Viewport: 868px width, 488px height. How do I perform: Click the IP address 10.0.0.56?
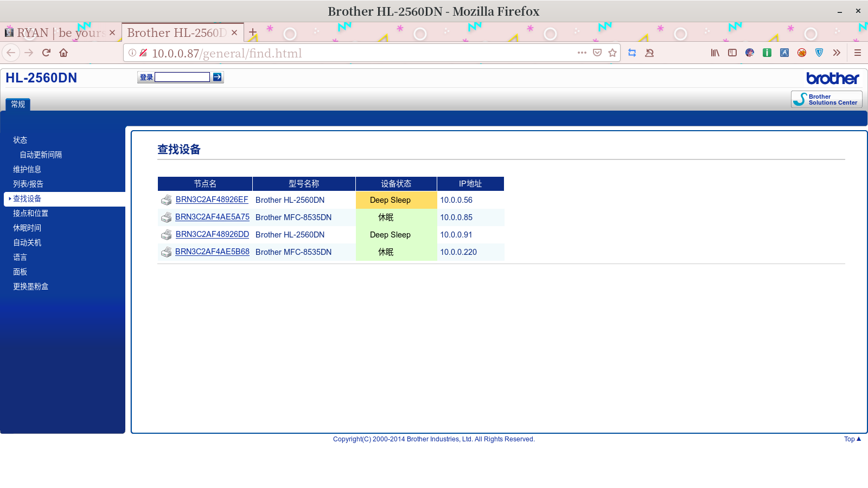pyautogui.click(x=456, y=200)
